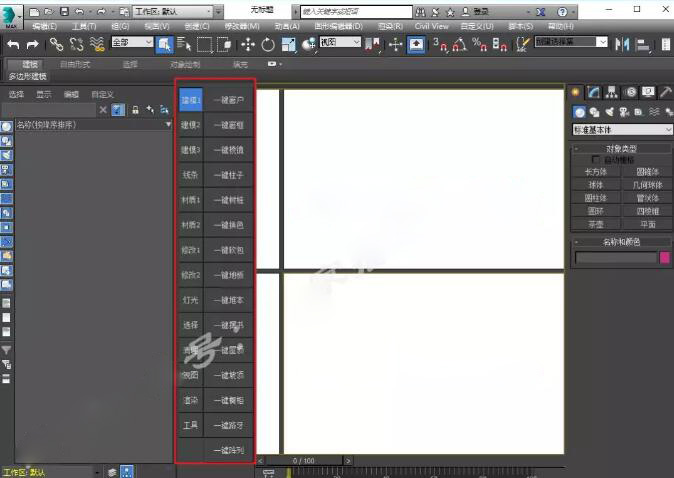Click the Align tool icon
The width and height of the screenshot is (674, 478).
[x=643, y=44]
